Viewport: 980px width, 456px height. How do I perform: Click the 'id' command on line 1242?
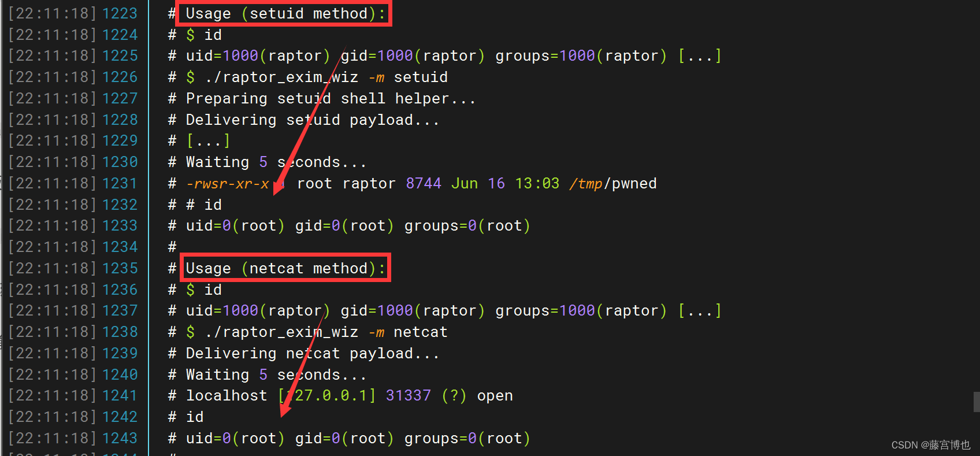pyautogui.click(x=195, y=417)
